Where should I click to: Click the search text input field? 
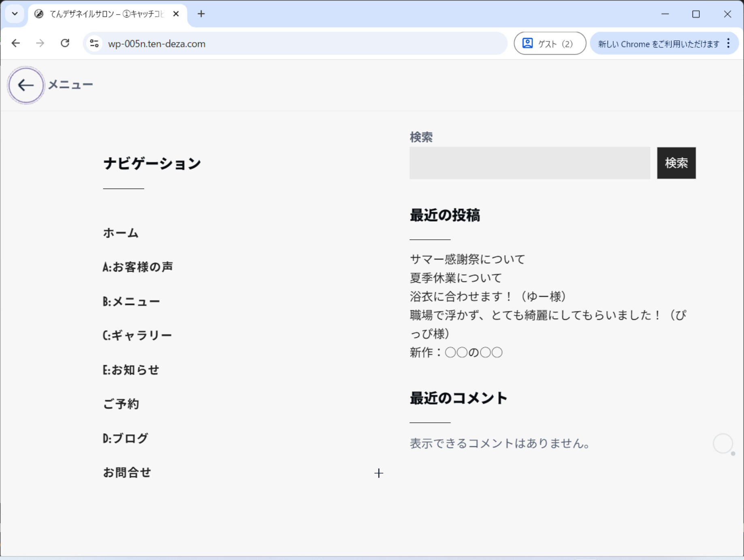(x=529, y=163)
